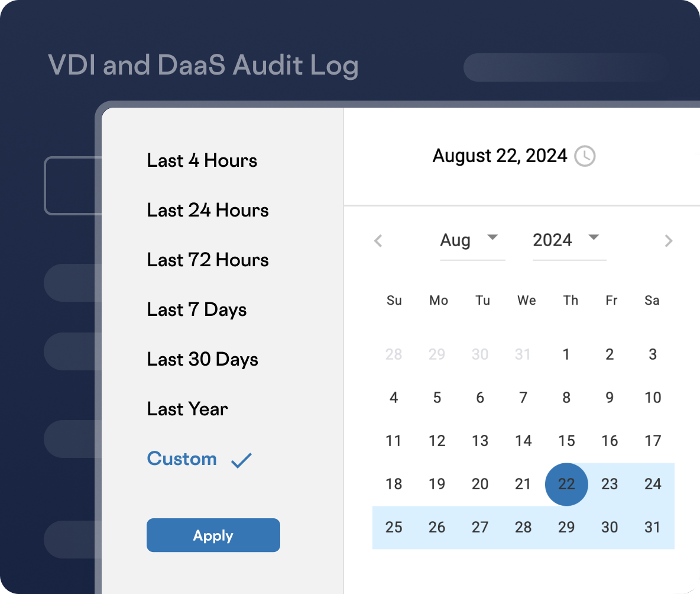Go to next month with right arrow

[x=669, y=241]
